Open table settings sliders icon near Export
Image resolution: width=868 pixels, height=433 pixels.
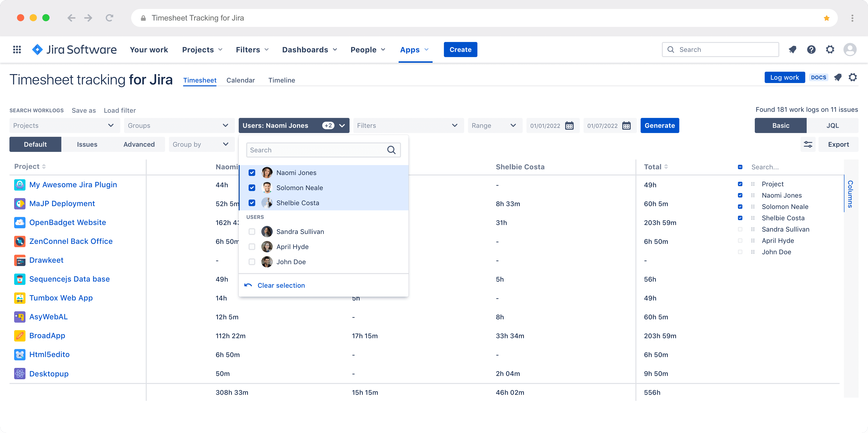(808, 145)
